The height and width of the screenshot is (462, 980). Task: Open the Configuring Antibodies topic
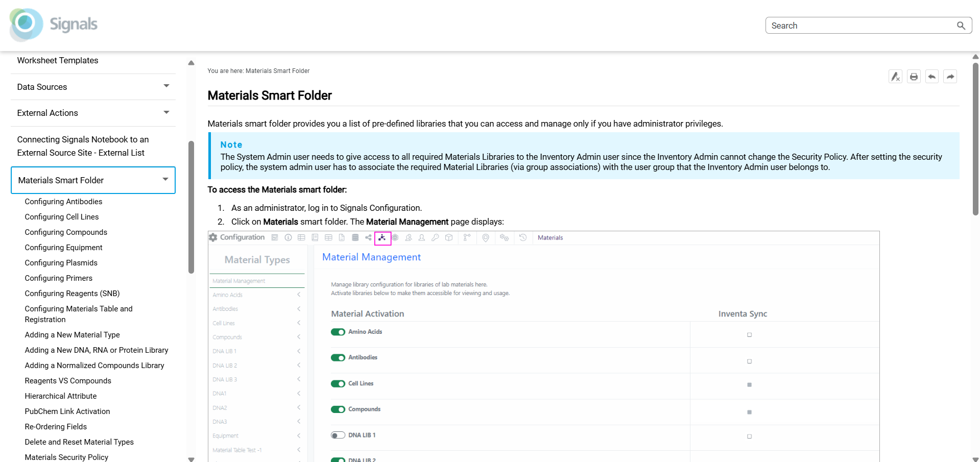click(x=63, y=202)
